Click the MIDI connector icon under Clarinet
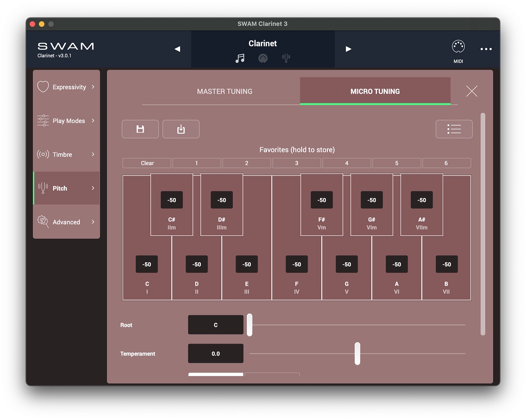The height and width of the screenshot is (420, 526). click(263, 58)
